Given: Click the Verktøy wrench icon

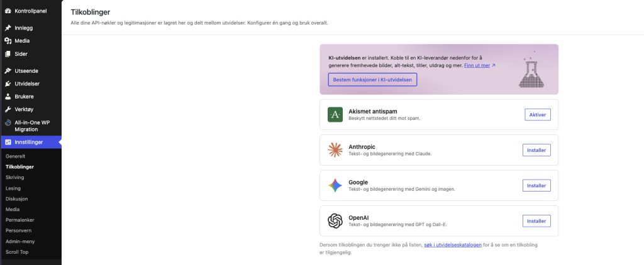Looking at the screenshot, I should pos(8,109).
